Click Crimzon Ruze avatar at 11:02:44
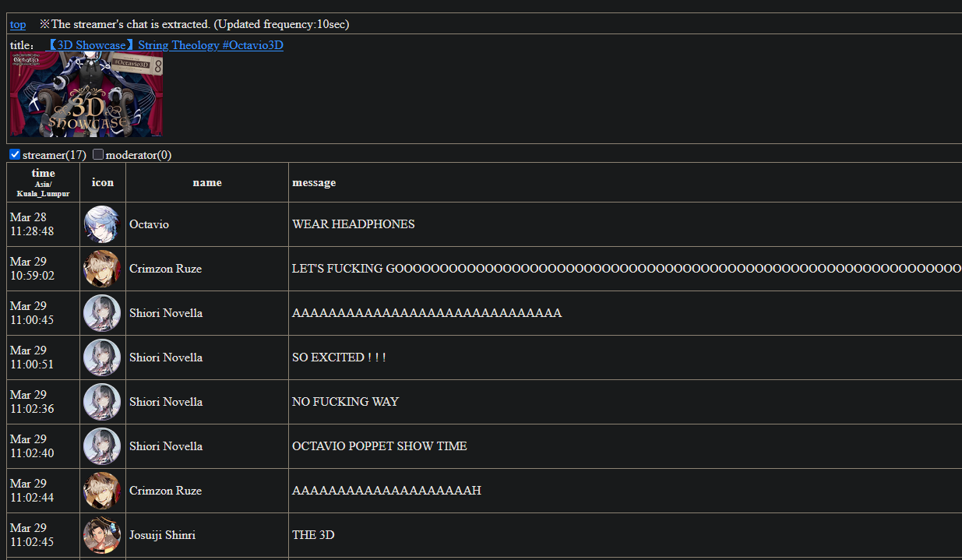962x560 pixels. (102, 491)
